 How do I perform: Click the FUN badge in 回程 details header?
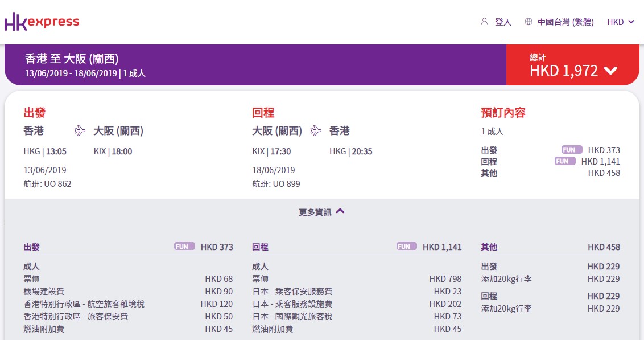click(407, 246)
